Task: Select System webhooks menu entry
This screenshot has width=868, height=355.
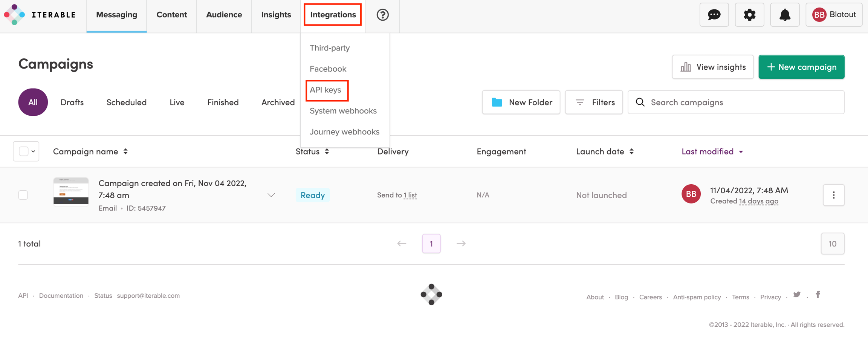Action: tap(343, 111)
